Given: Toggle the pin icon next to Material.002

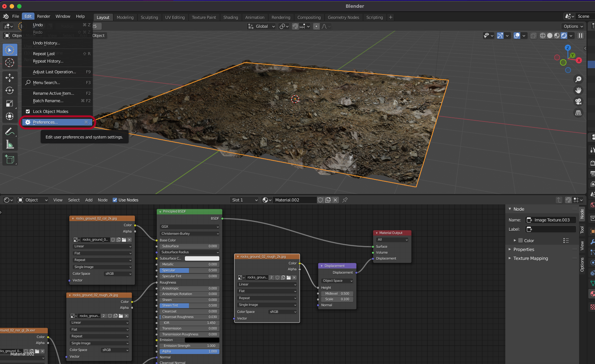Looking at the screenshot, I should pyautogui.click(x=345, y=200).
